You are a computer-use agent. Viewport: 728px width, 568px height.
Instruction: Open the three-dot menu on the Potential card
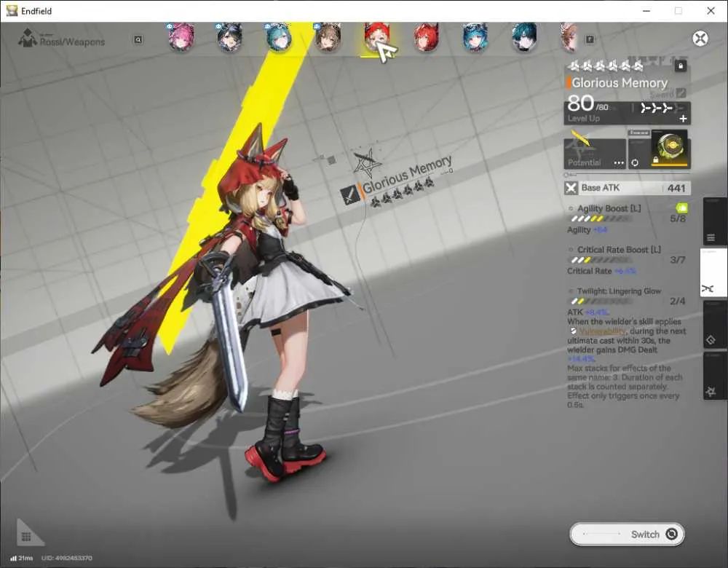pyautogui.click(x=619, y=163)
